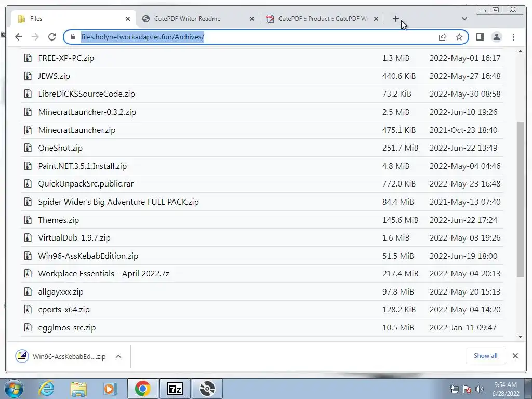Screen dimensions: 532x399
Task: Switch to CutePDF Product tab
Action: (323, 19)
